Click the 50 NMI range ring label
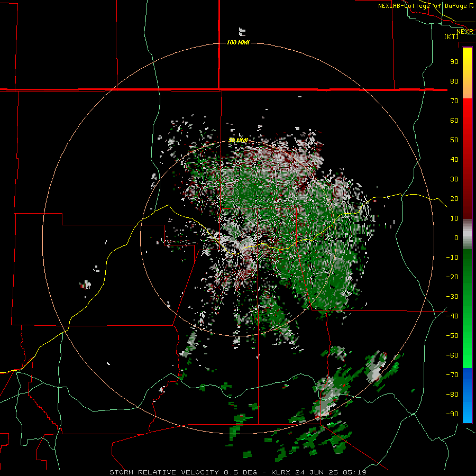This screenshot has width=476, height=476. coord(238,140)
